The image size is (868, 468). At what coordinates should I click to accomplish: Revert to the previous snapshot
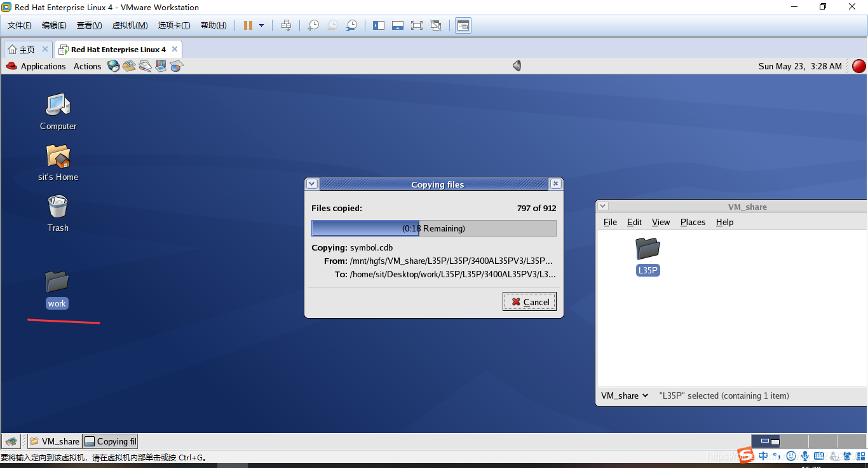click(332, 25)
